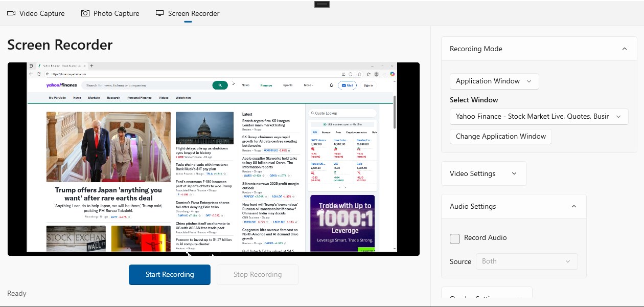The image size is (644, 307).
Task: Expand the Video Settings section
Action: coord(483,173)
